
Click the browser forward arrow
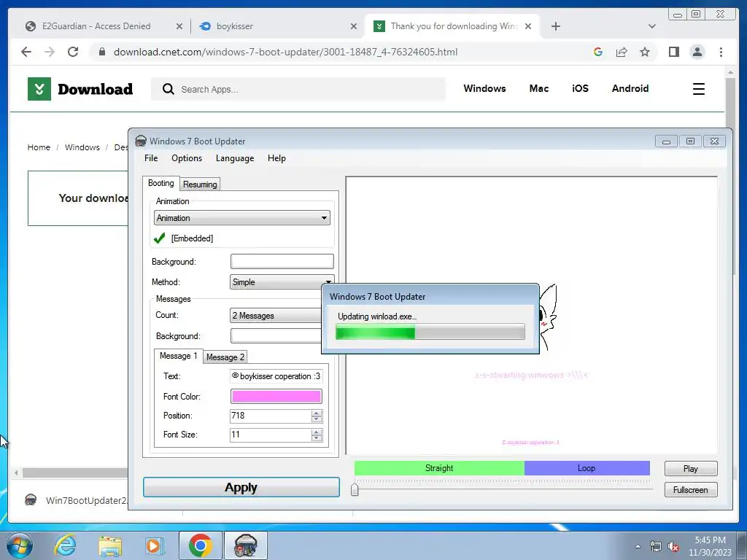(50, 52)
